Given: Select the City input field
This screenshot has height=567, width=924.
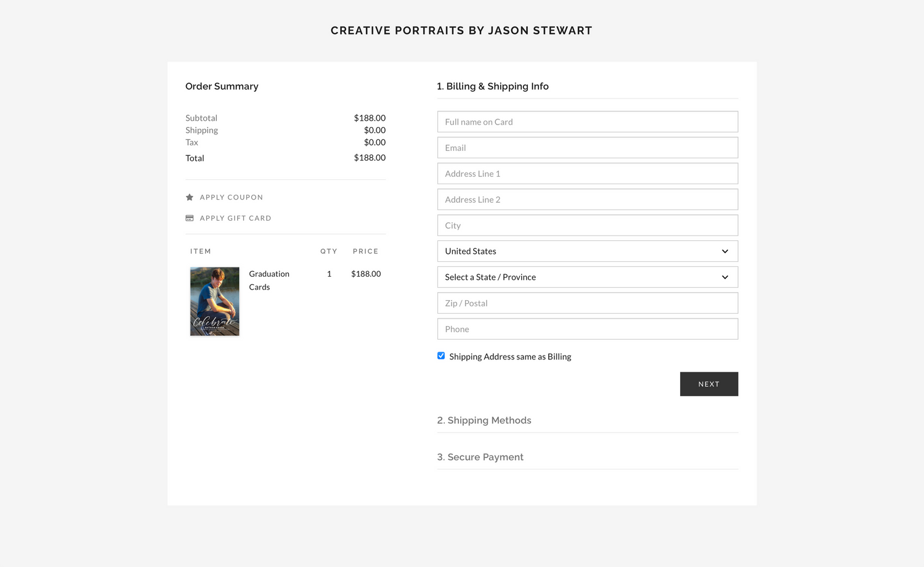Looking at the screenshot, I should click(588, 226).
